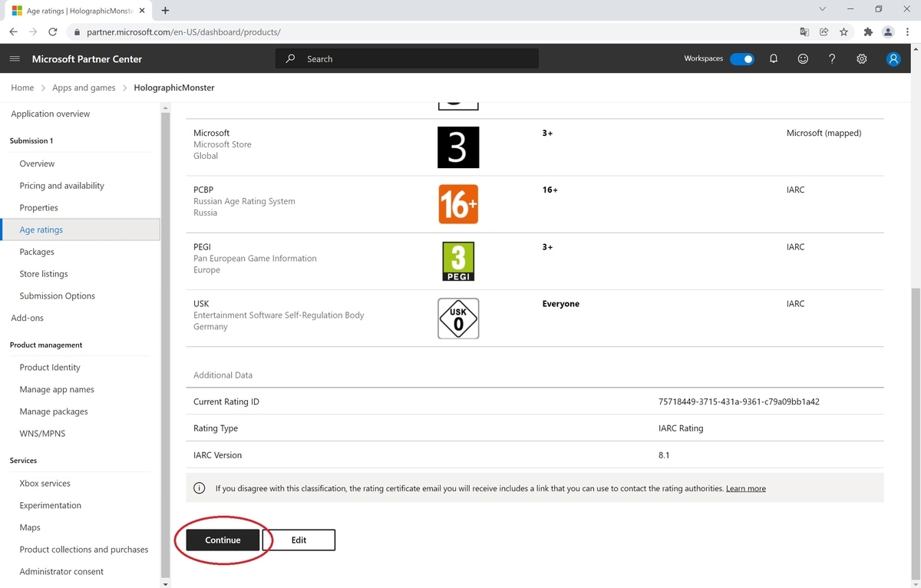The height and width of the screenshot is (588, 921).
Task: Select the Current Rating ID value
Action: click(739, 401)
